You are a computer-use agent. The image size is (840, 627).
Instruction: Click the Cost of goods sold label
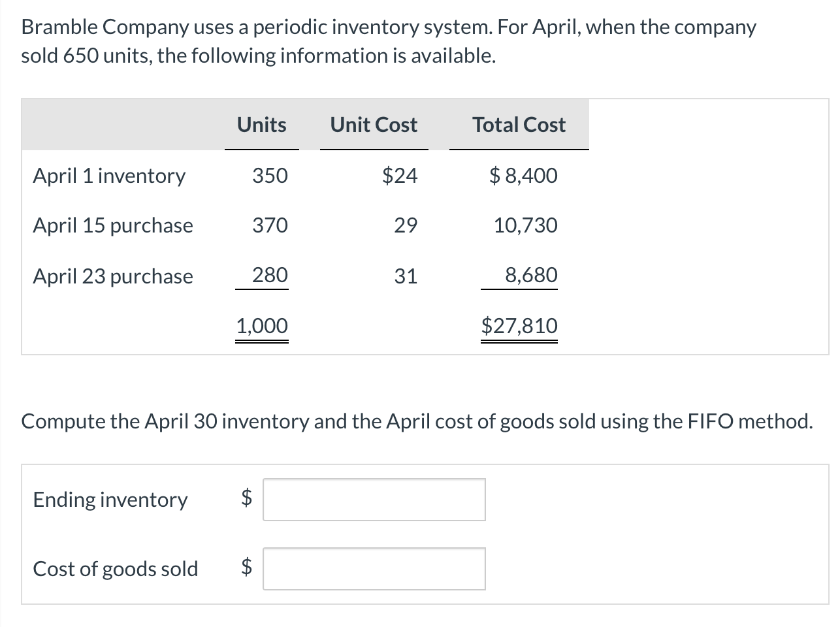116,569
